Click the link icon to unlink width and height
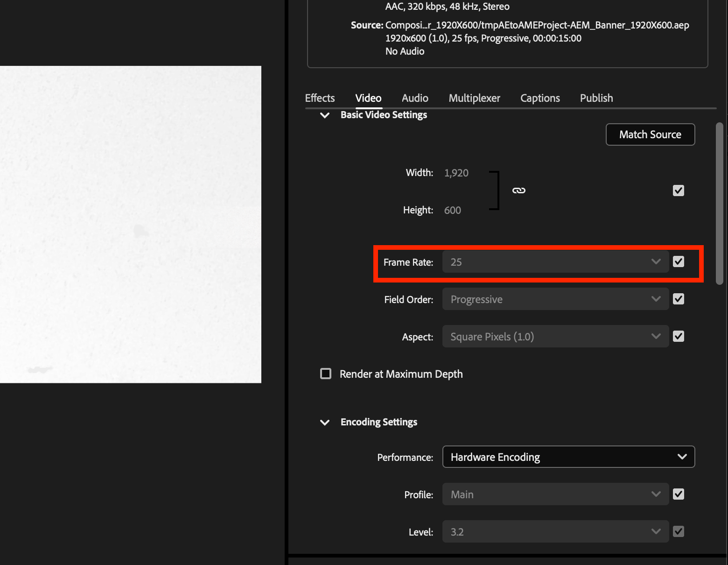The height and width of the screenshot is (565, 728). pyautogui.click(x=519, y=190)
